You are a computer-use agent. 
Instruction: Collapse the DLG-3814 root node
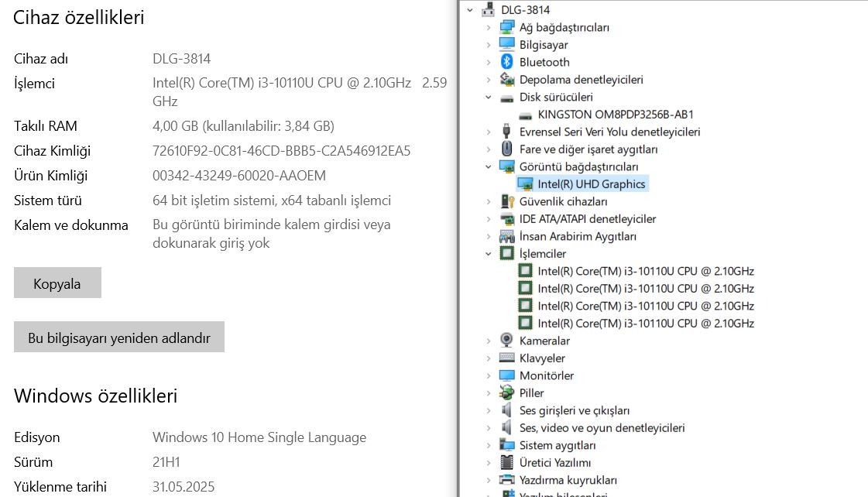click(x=470, y=10)
